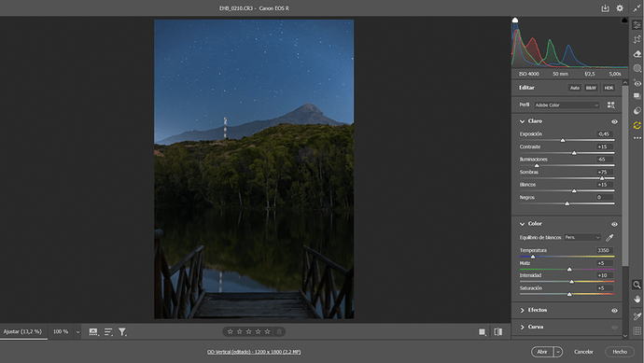Click the Temperatura slider handle

tap(533, 257)
